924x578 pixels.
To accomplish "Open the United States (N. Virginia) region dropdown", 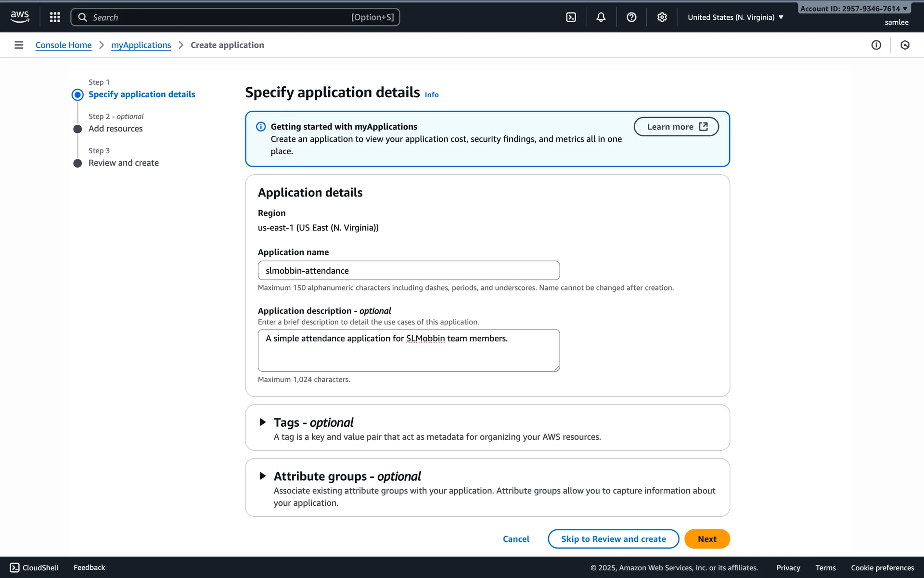I will 735,17.
